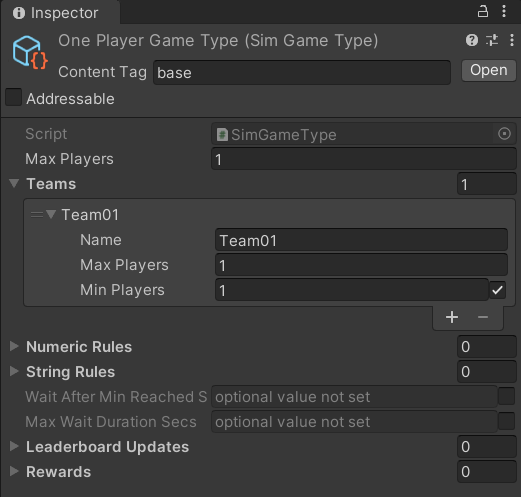Add a new team with plus icon
Screen dimensions: 521x497
452,317
